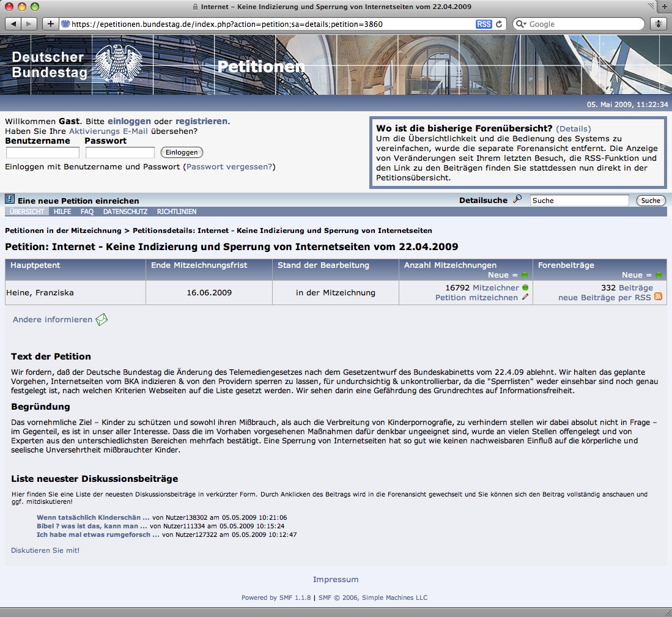Click the add bookmark plus button

pos(51,24)
